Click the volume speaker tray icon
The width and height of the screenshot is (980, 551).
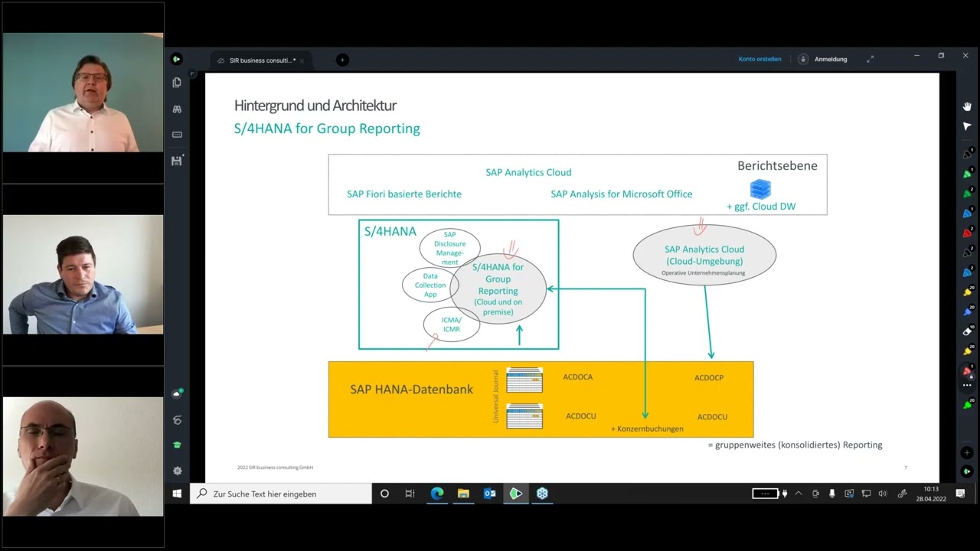pos(883,494)
